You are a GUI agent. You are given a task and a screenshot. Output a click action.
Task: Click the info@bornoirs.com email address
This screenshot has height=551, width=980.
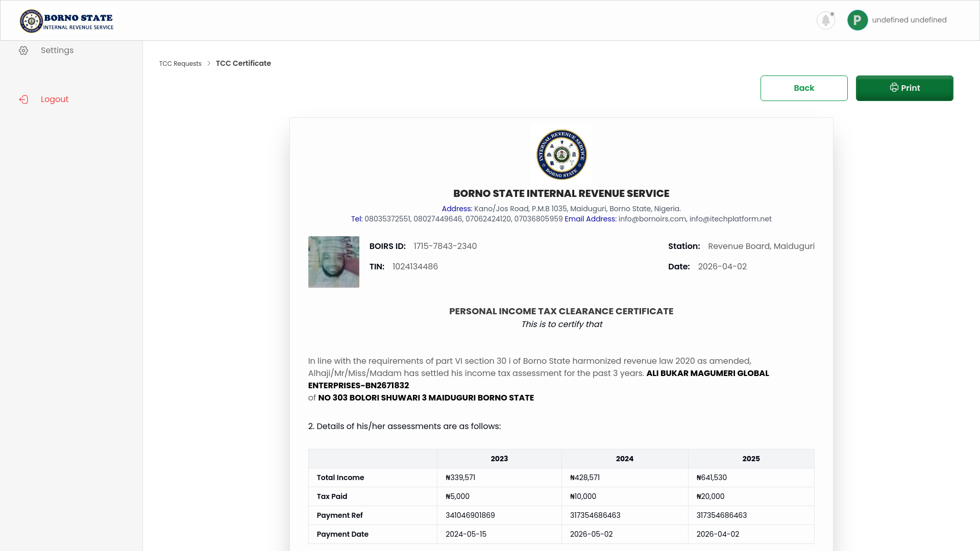click(x=652, y=219)
